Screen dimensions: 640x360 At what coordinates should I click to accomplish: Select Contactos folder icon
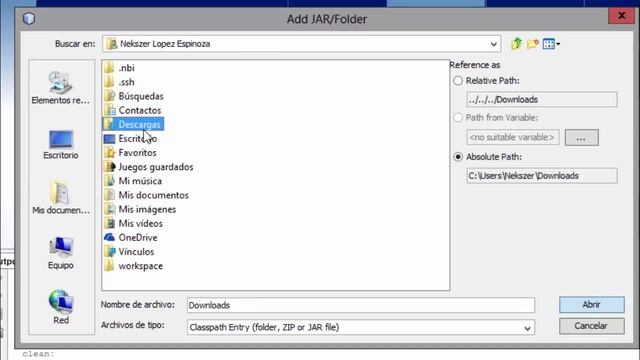pos(109,110)
